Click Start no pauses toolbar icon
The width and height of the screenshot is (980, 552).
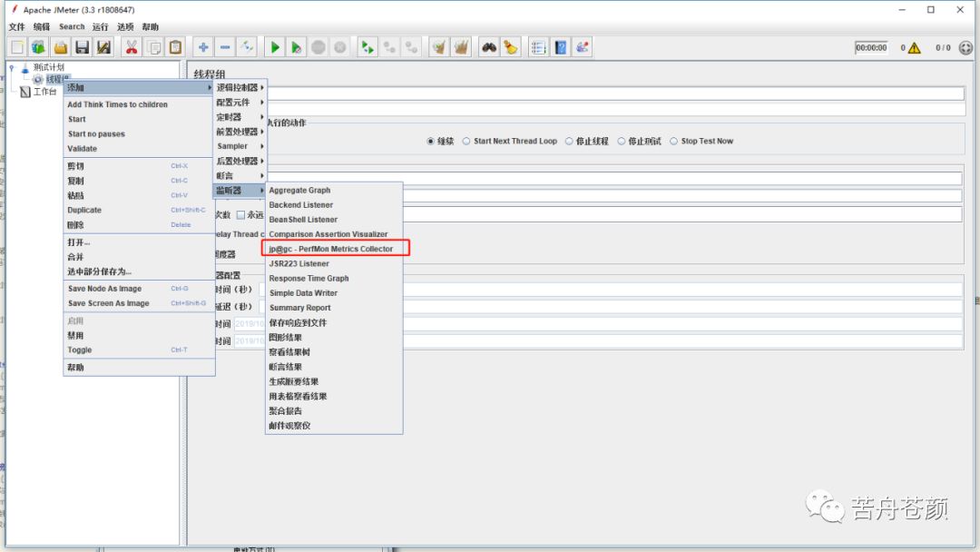[x=296, y=47]
